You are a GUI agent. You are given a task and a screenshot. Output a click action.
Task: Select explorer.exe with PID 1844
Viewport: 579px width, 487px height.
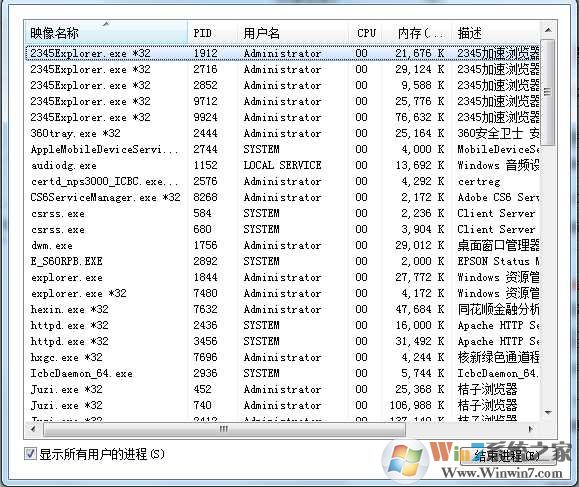(x=282, y=277)
